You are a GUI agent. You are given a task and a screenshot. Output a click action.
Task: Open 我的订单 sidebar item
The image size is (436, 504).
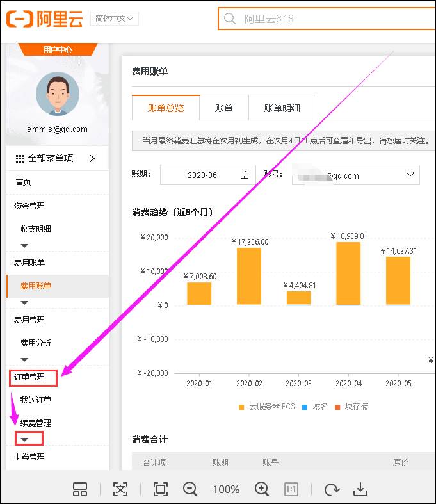click(x=36, y=400)
